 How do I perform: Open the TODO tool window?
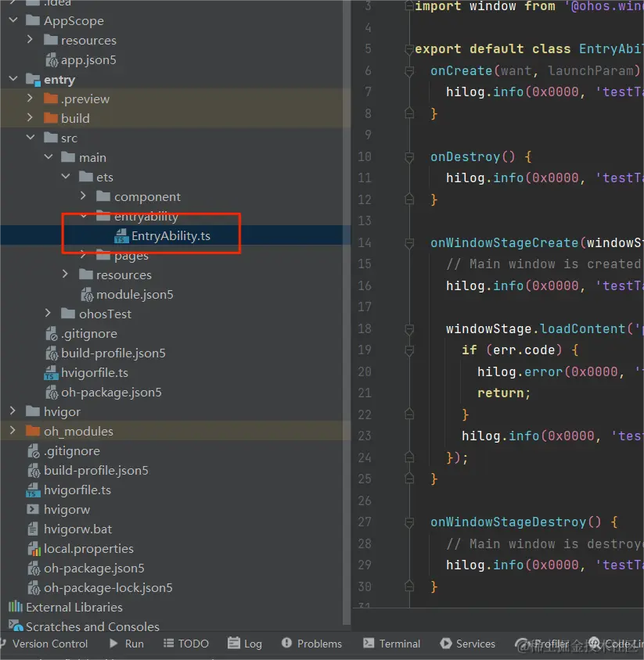(185, 644)
